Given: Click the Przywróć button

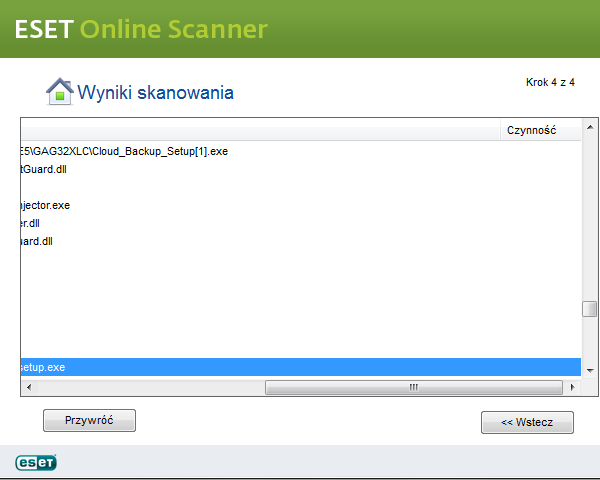Looking at the screenshot, I should pos(89,420).
